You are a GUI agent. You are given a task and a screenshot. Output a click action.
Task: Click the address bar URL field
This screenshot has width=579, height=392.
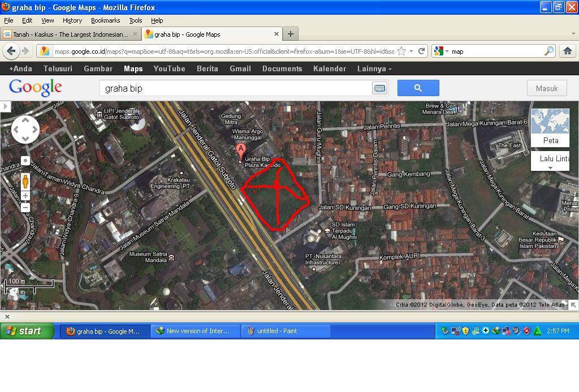(x=224, y=51)
